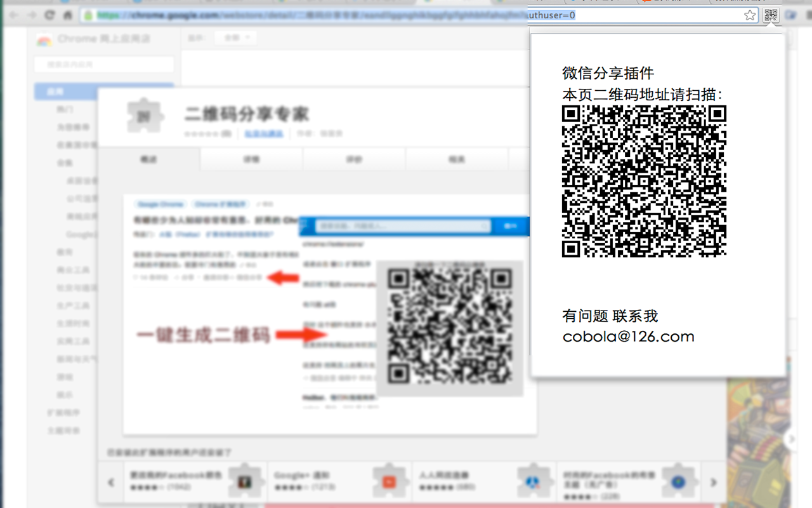Click the red Google+ 通知 extension icon
Viewport: 812px width, 508px height.
[389, 482]
